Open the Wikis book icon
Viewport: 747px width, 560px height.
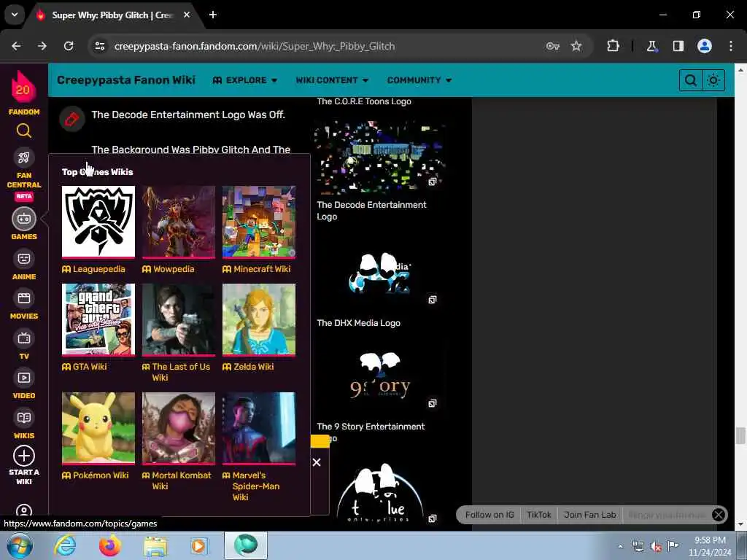[24, 418]
